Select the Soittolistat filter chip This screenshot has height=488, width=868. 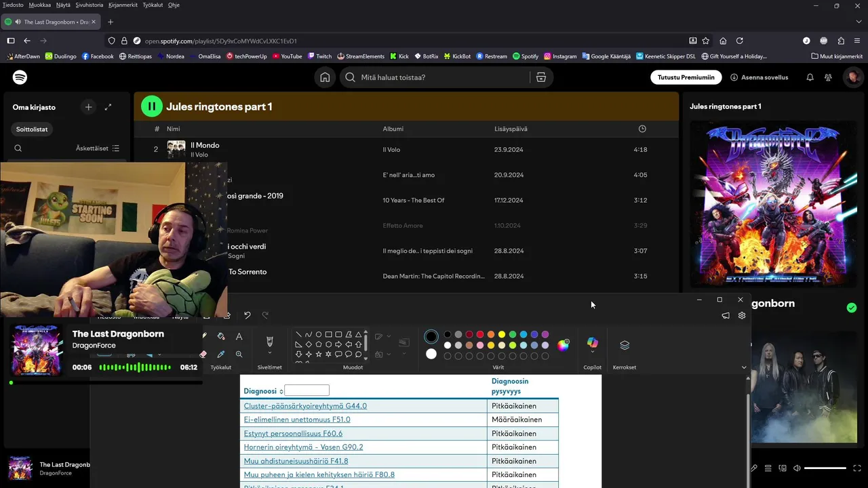[x=32, y=129]
